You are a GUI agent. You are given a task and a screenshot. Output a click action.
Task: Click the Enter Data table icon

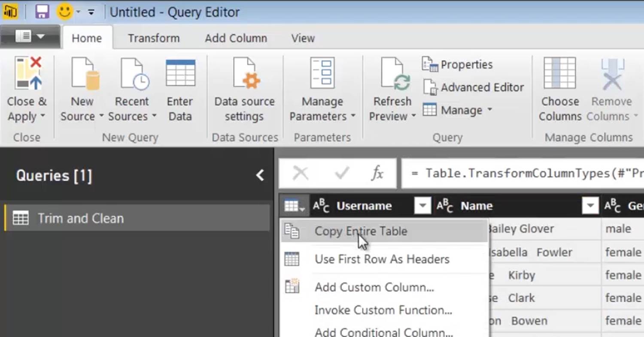pos(180,74)
